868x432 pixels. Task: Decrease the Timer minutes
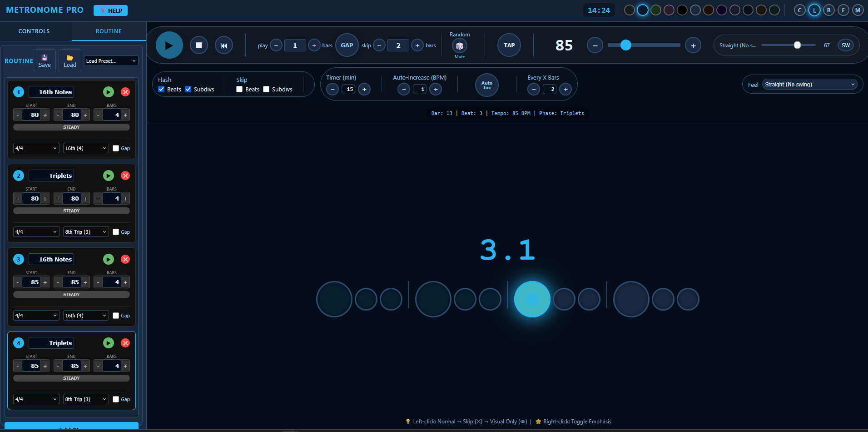click(332, 89)
